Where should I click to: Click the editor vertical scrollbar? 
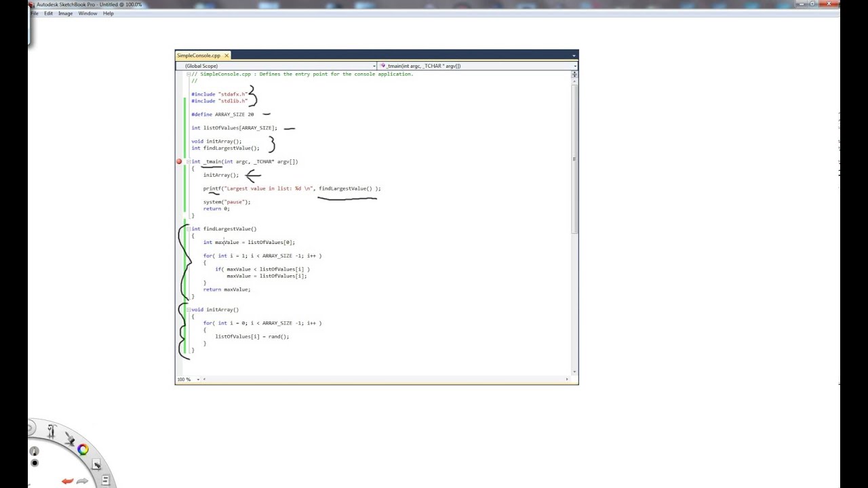coord(574,159)
